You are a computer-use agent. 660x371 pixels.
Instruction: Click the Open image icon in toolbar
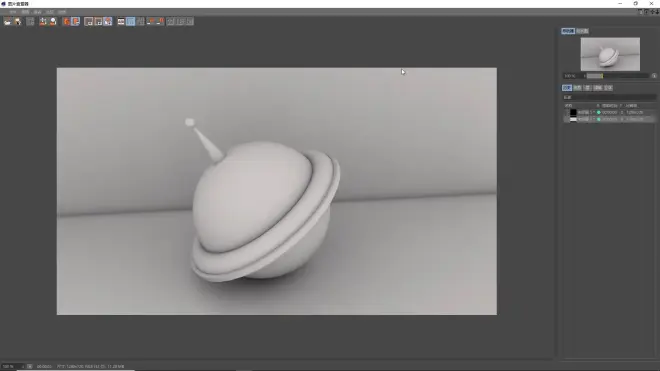tap(8, 21)
